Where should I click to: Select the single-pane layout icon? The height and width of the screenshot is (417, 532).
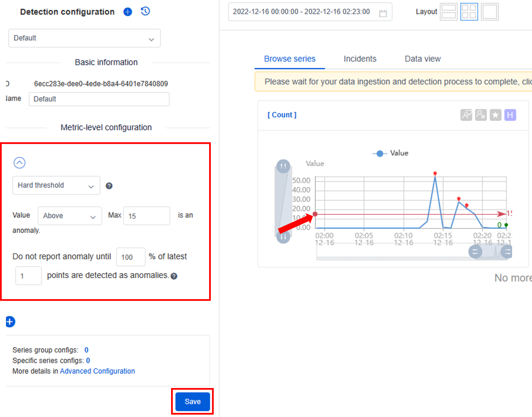coord(490,12)
